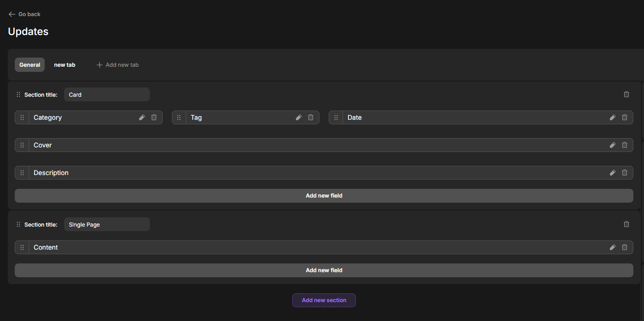Edit the Description field with pencil icon
Viewport: 644px width, 321px height.
[613, 173]
